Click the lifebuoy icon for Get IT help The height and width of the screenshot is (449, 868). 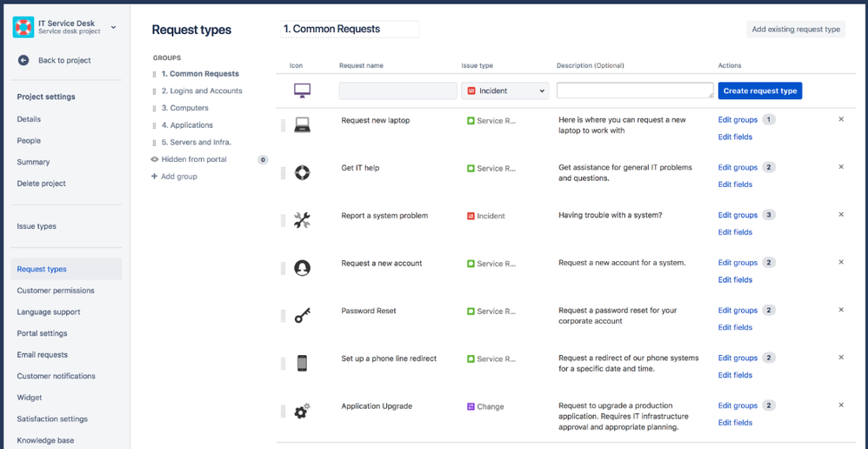(302, 173)
